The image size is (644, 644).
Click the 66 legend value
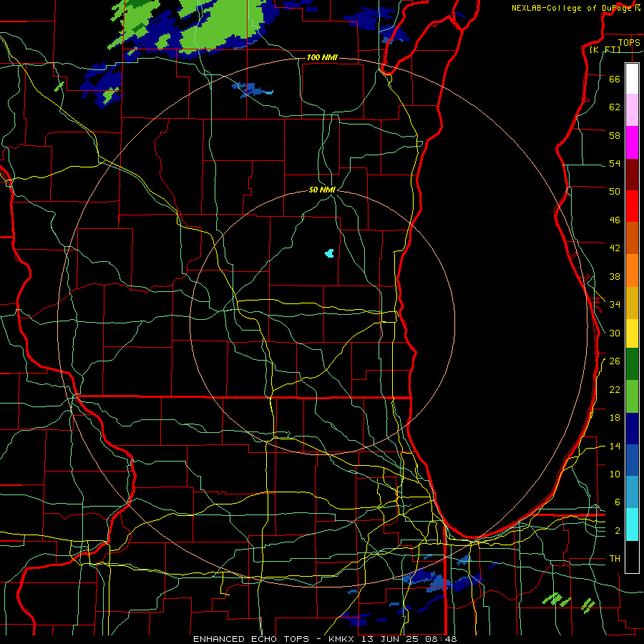(615, 79)
